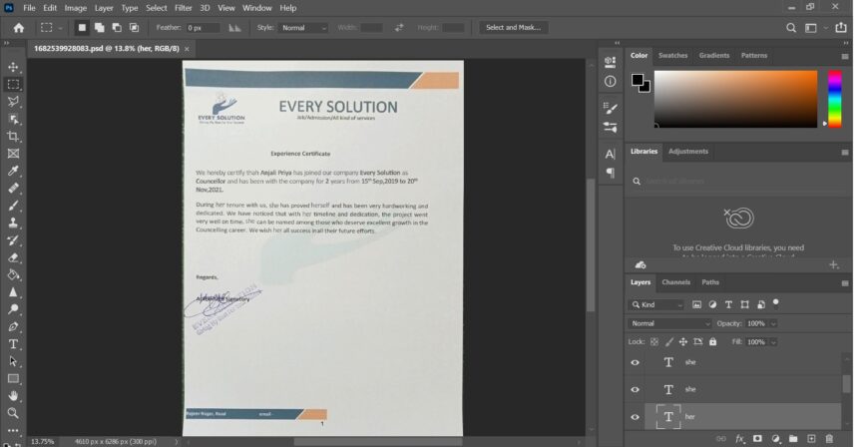The image size is (868, 447).
Task: Create new fill or adjustment layer
Action: (x=775, y=439)
